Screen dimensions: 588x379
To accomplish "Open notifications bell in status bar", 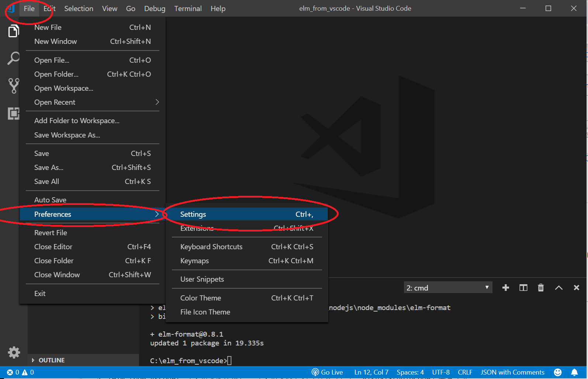I will (574, 372).
